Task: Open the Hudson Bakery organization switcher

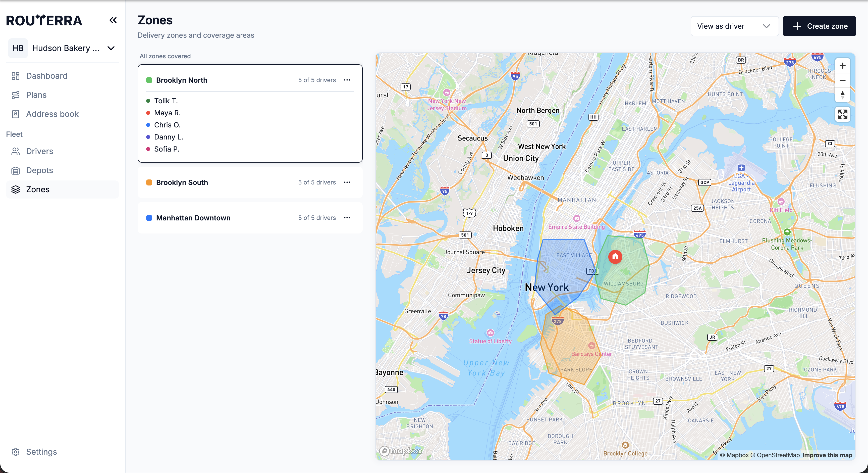Action: coord(62,48)
